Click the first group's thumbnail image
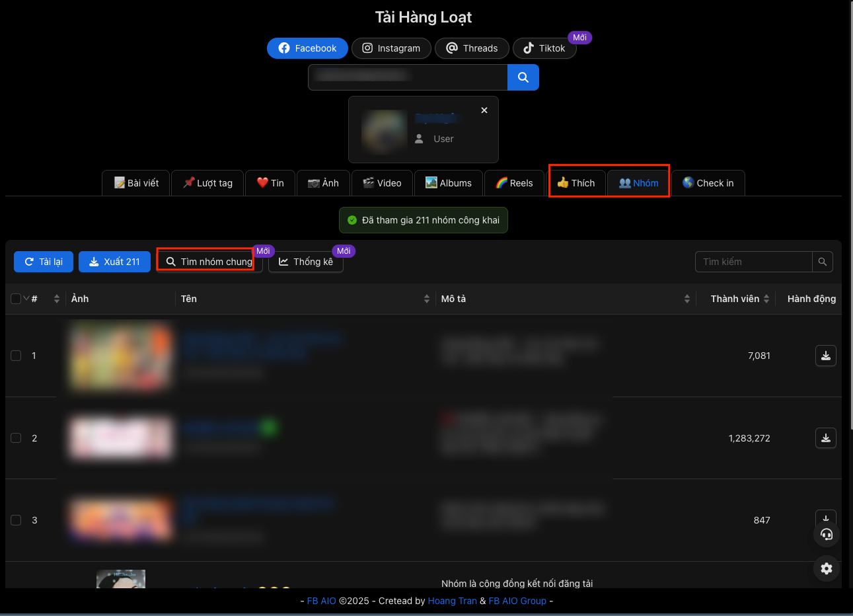 pos(120,356)
